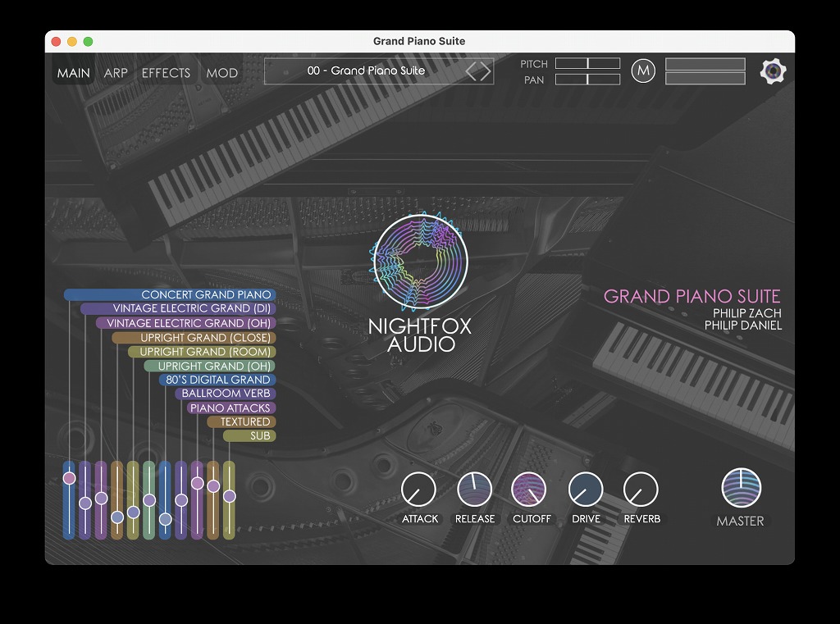Click the Release knob
Viewport: 840px width, 624px height.
point(474,490)
